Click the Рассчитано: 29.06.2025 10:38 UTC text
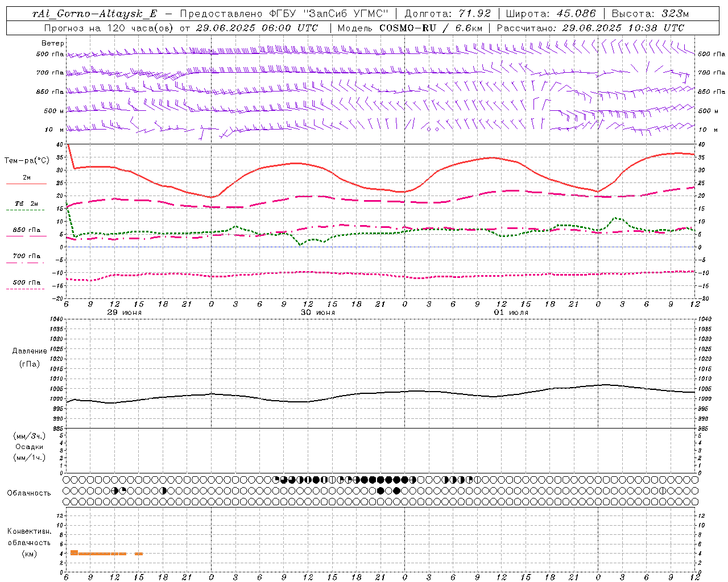Screen dimensions: 728x582 (590, 28)
